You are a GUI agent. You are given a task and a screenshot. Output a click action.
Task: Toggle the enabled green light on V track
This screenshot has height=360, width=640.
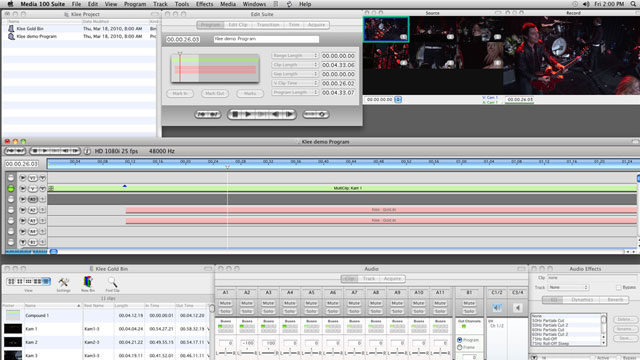coord(11,189)
